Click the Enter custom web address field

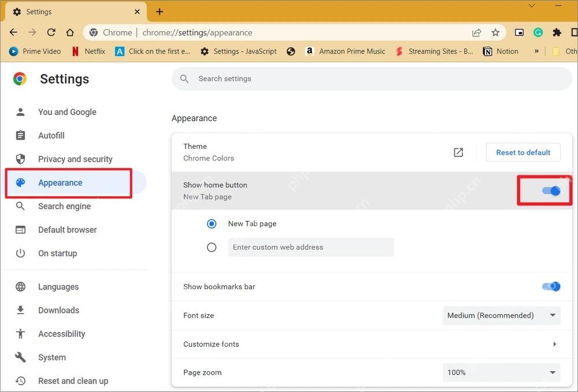tap(311, 247)
